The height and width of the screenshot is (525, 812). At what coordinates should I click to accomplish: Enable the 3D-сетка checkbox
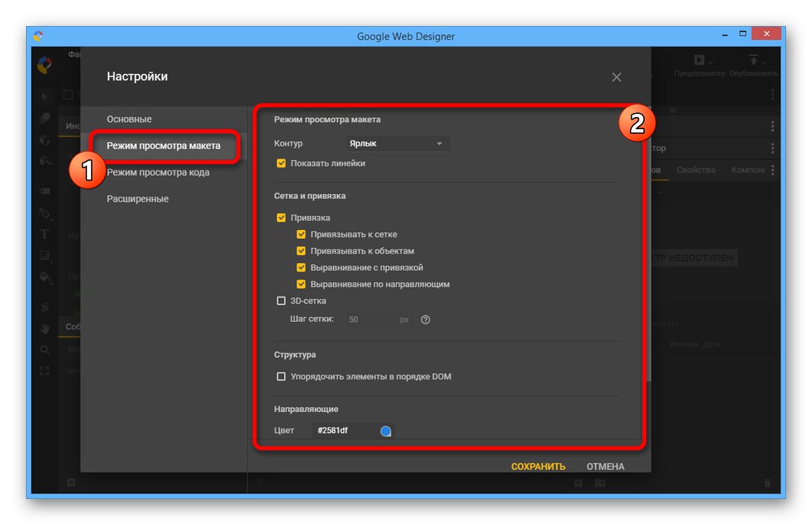tap(281, 301)
